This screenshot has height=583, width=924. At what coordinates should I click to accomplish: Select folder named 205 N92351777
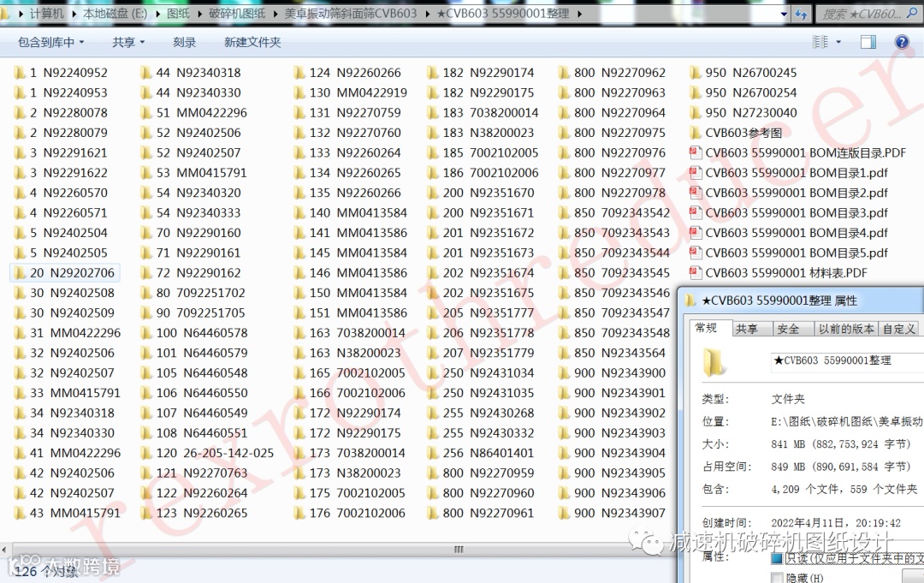coord(480,313)
